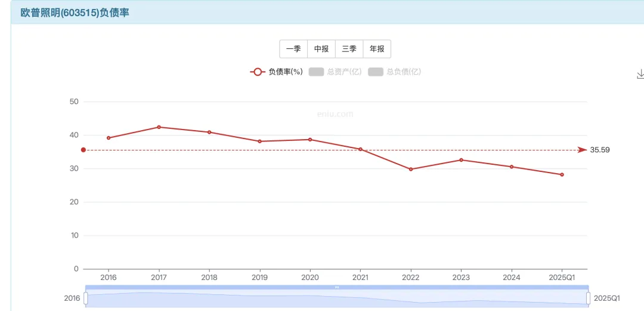Click the 2025Q1 data point on line
The height and width of the screenshot is (311, 644).
(562, 174)
